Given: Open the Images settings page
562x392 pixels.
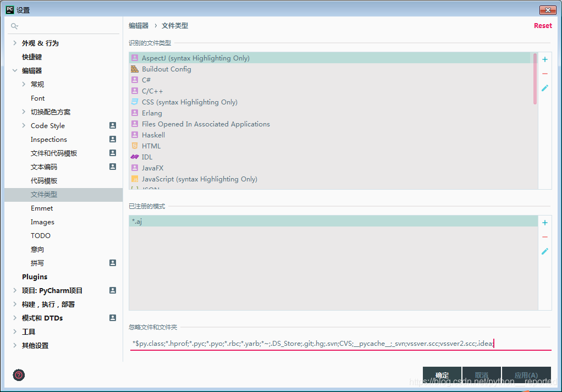Looking at the screenshot, I should 42,222.
